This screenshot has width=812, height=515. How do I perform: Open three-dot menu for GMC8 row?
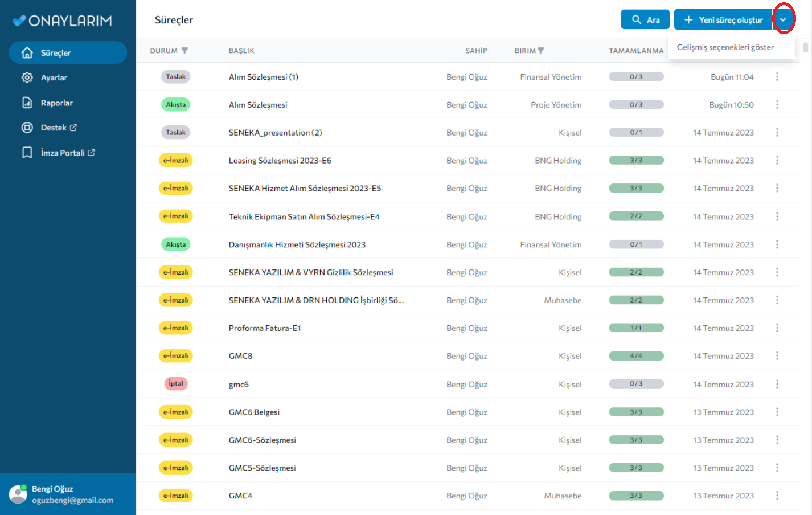(777, 356)
